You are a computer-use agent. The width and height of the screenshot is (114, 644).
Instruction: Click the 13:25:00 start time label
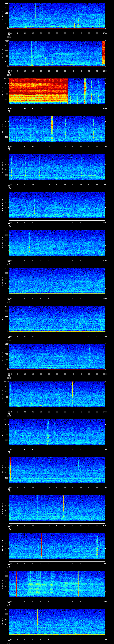(9, 374)
